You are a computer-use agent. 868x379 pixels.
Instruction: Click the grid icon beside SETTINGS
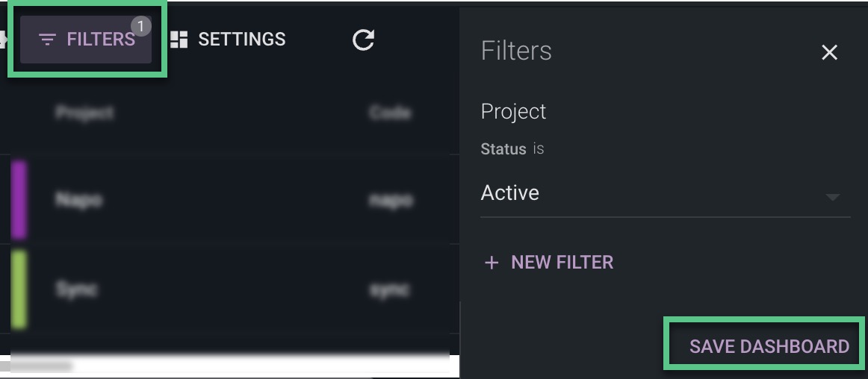(x=179, y=40)
